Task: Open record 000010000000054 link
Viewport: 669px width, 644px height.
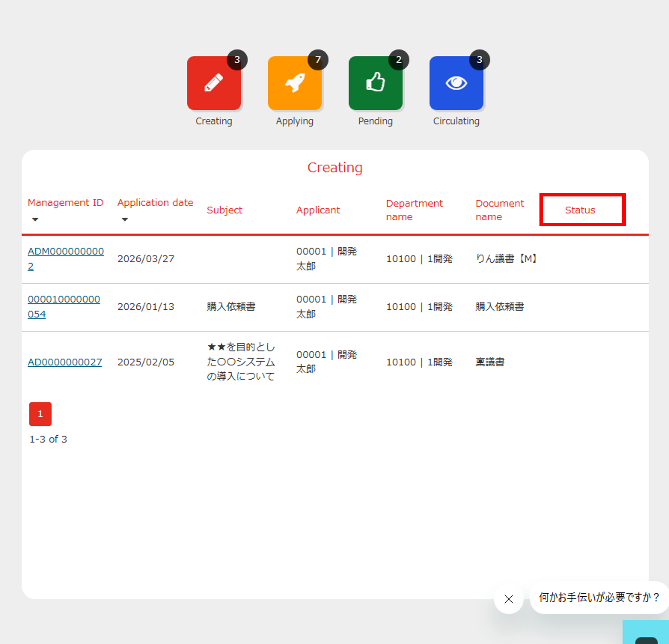Action: coord(64,306)
